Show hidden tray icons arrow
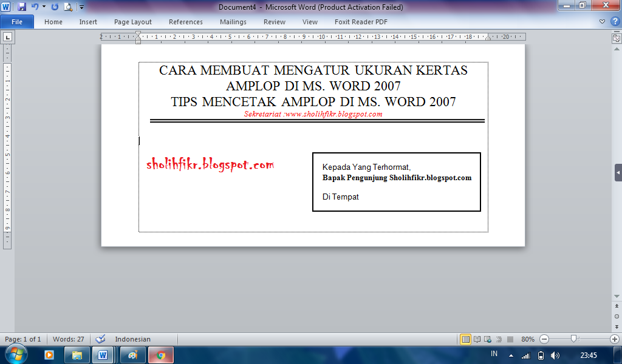Viewport: 622px width, 364px height. (x=511, y=356)
